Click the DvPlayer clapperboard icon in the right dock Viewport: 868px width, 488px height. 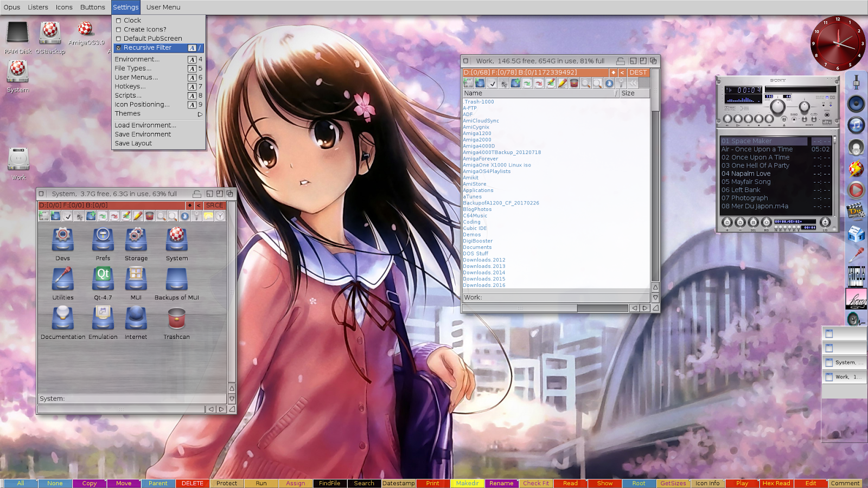pyautogui.click(x=856, y=211)
